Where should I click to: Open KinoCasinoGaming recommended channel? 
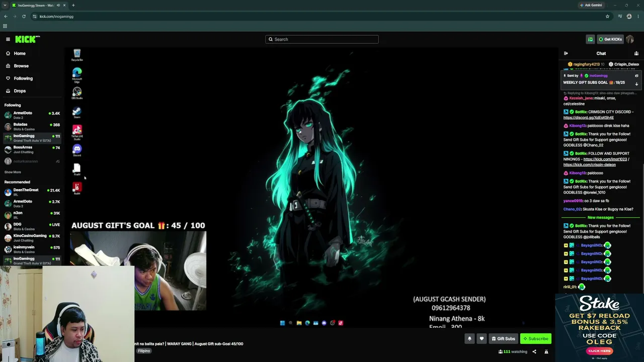click(x=31, y=237)
